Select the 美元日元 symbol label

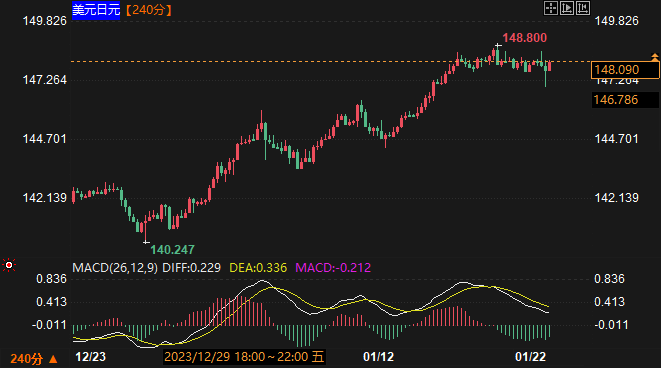point(96,10)
